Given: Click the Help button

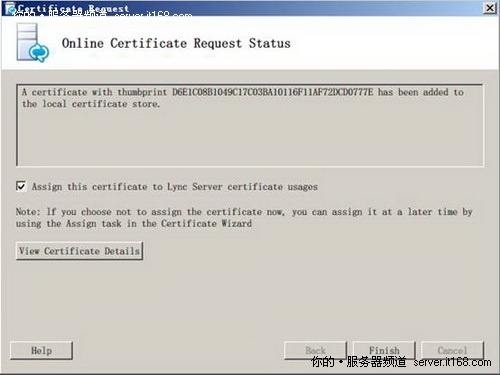Looking at the screenshot, I should coord(41,350).
